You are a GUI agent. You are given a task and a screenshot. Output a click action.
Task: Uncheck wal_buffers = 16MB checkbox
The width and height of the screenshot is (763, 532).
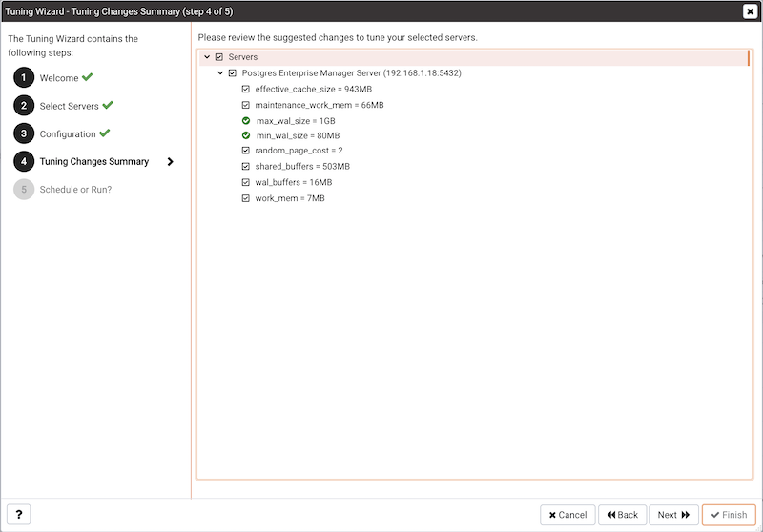[246, 182]
